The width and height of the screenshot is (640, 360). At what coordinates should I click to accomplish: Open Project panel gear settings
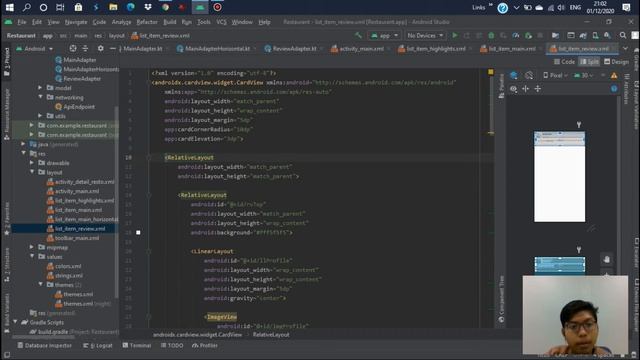(x=100, y=49)
